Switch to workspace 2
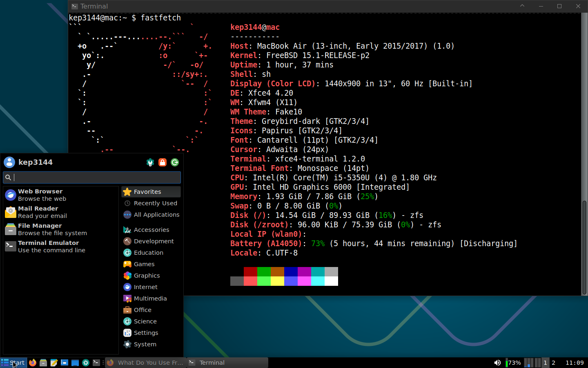The image size is (588, 368). coord(554,363)
